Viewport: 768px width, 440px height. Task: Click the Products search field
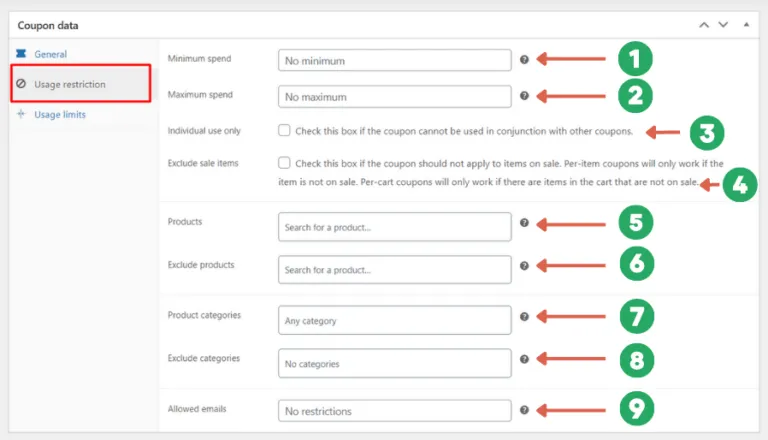click(x=395, y=227)
